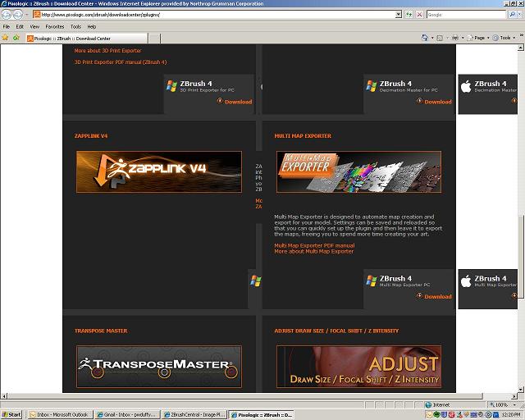Click the blue shield icon in system tray

coord(444,414)
